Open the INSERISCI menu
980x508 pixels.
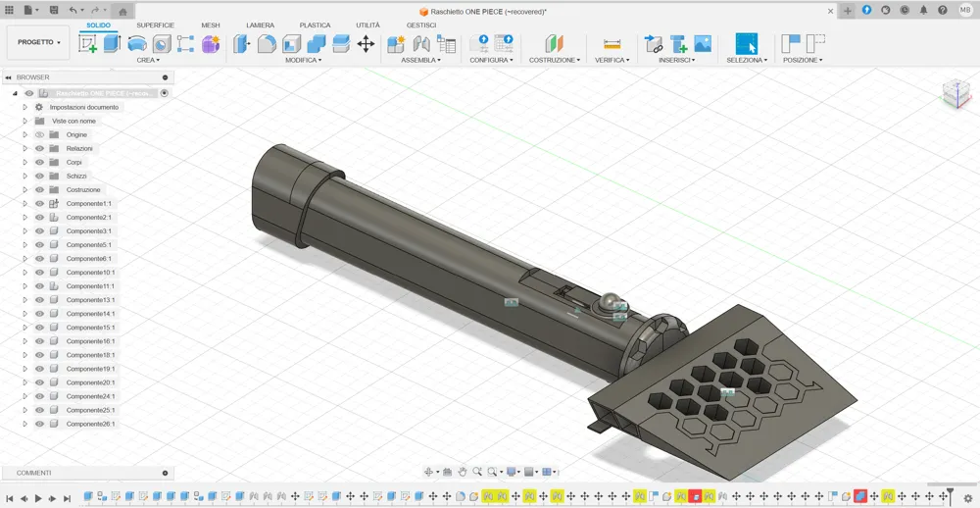[677, 60]
